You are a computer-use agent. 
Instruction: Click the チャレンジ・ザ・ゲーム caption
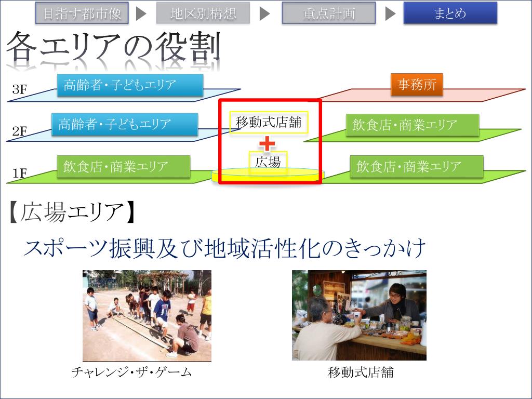coord(131,372)
